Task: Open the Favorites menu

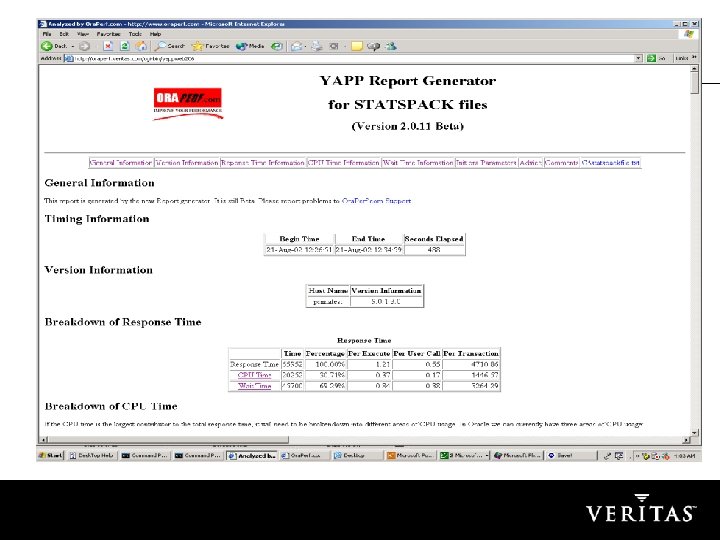Action: point(108,34)
